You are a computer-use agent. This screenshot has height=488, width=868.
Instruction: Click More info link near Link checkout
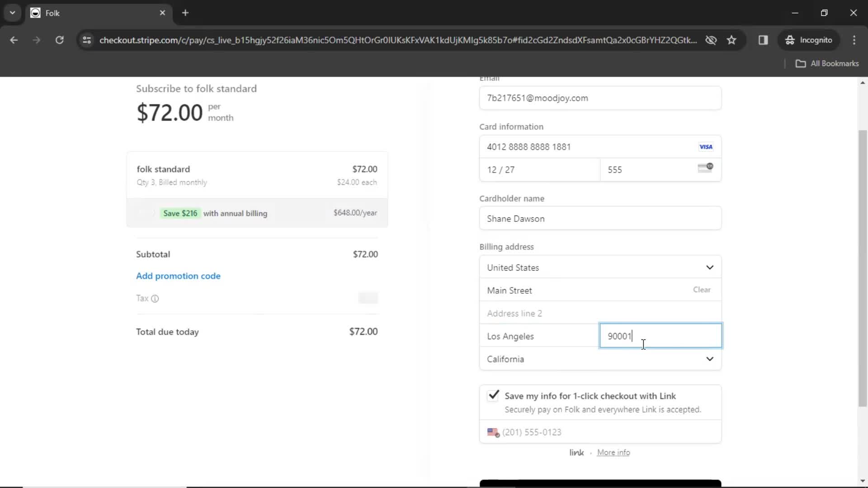click(x=614, y=453)
